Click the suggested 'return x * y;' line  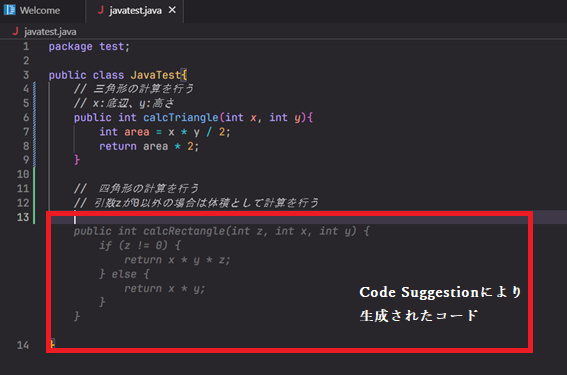click(x=165, y=289)
